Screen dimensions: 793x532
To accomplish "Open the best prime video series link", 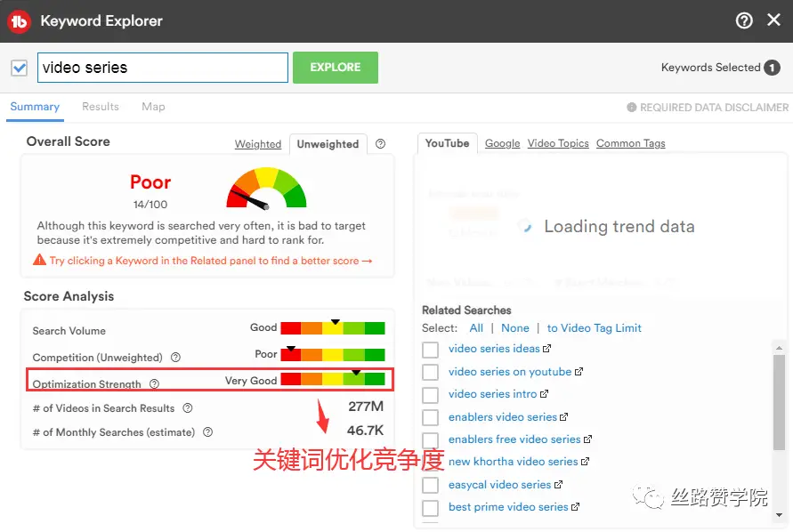I will [508, 507].
